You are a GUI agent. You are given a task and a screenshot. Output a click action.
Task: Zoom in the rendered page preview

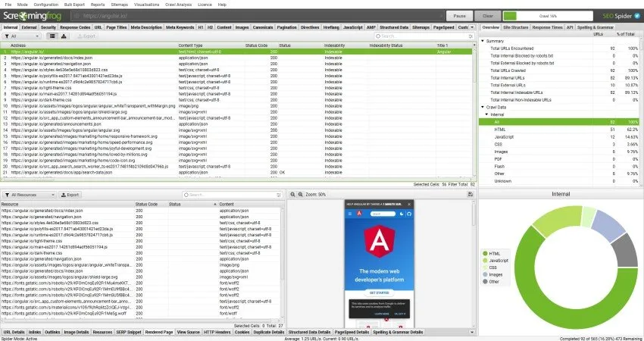tap(299, 195)
